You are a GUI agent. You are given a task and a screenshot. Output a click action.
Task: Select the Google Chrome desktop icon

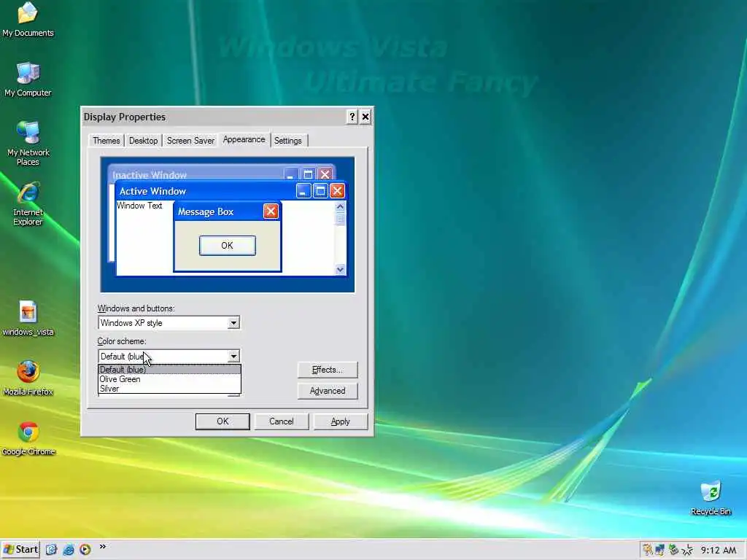click(28, 438)
